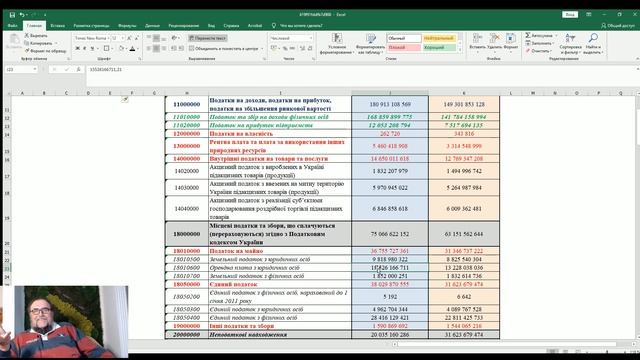Viewport: 640px width, 360px height.
Task: Switch to the Вставка tab
Action: pos(58,26)
